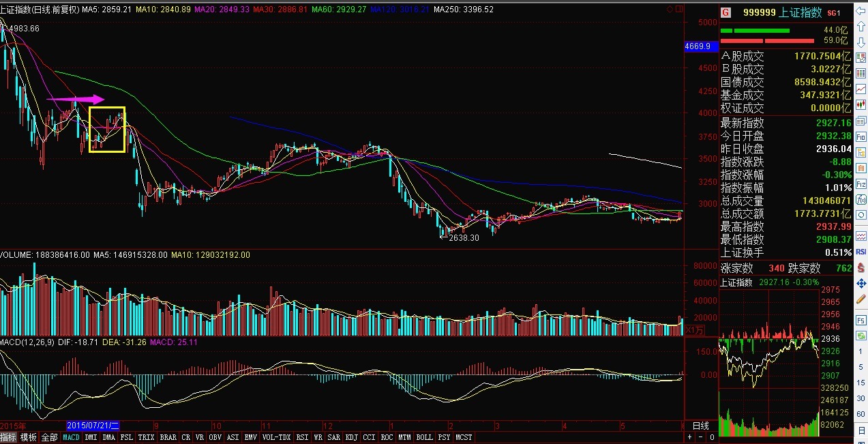Switch to the ASI indicator tab
The height and width of the screenshot is (444, 868).
click(233, 437)
